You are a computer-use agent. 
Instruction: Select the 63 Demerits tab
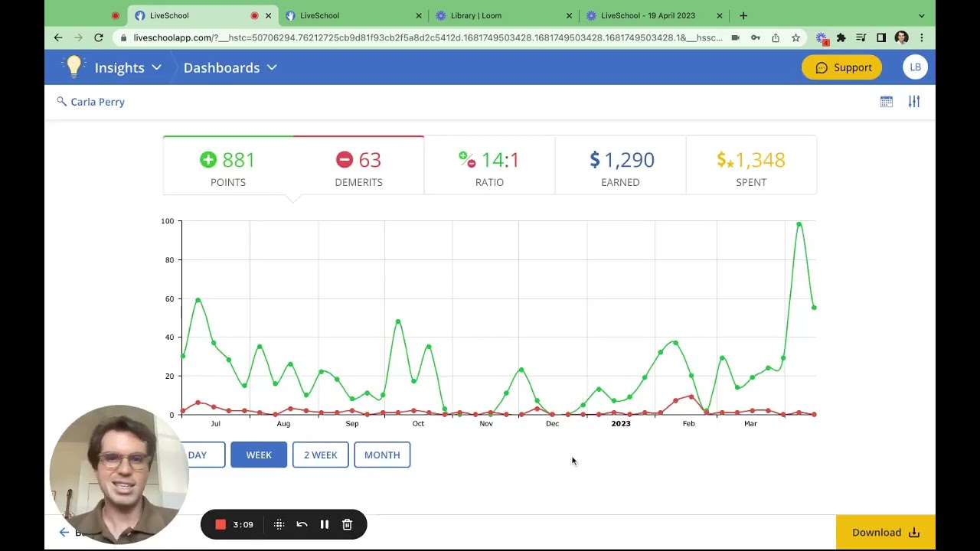358,166
